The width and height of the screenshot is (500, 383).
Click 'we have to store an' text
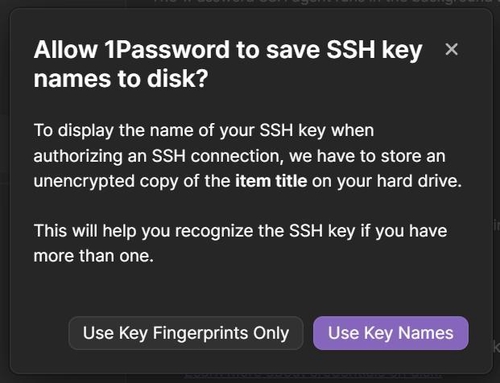coord(367,156)
